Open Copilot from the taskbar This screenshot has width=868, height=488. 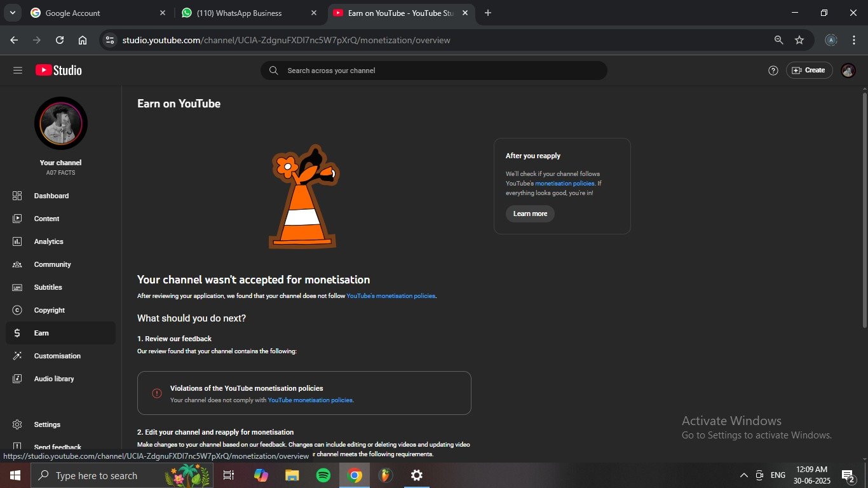point(261,475)
